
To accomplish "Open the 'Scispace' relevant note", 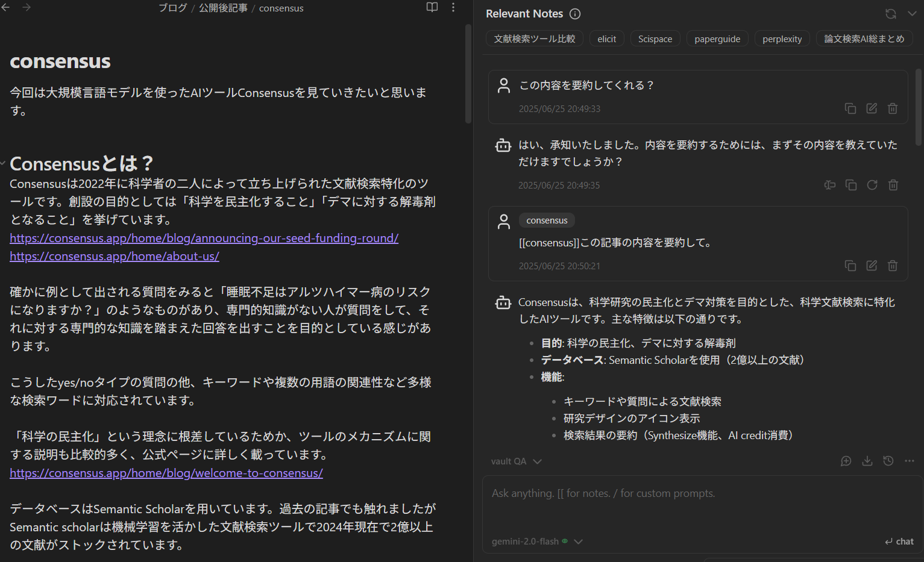I will (655, 39).
